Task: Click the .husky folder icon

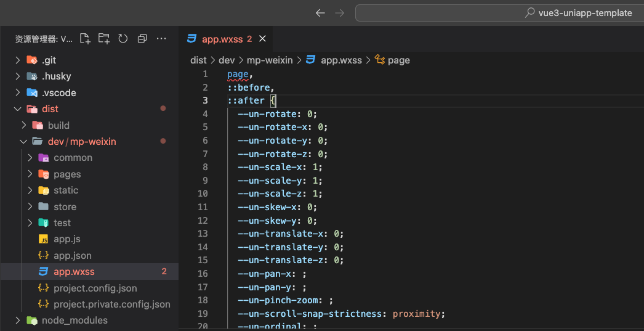Action: (x=31, y=76)
